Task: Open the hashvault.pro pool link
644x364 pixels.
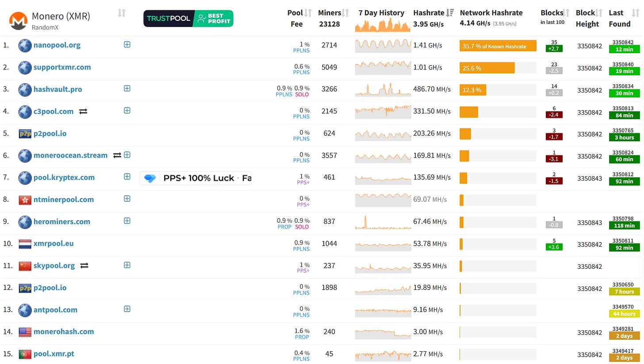Action: coord(58,89)
